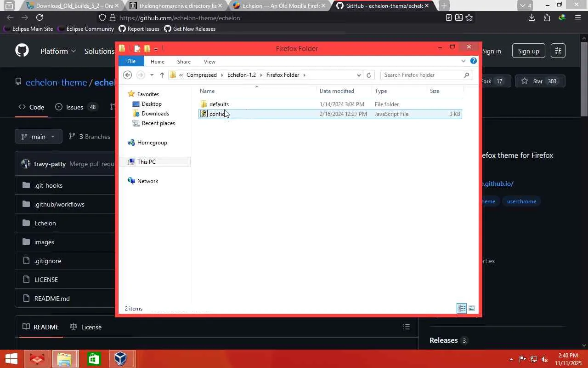Open the 3 Branches link
Image resolution: width=588 pixels, height=368 pixels.
click(90, 137)
